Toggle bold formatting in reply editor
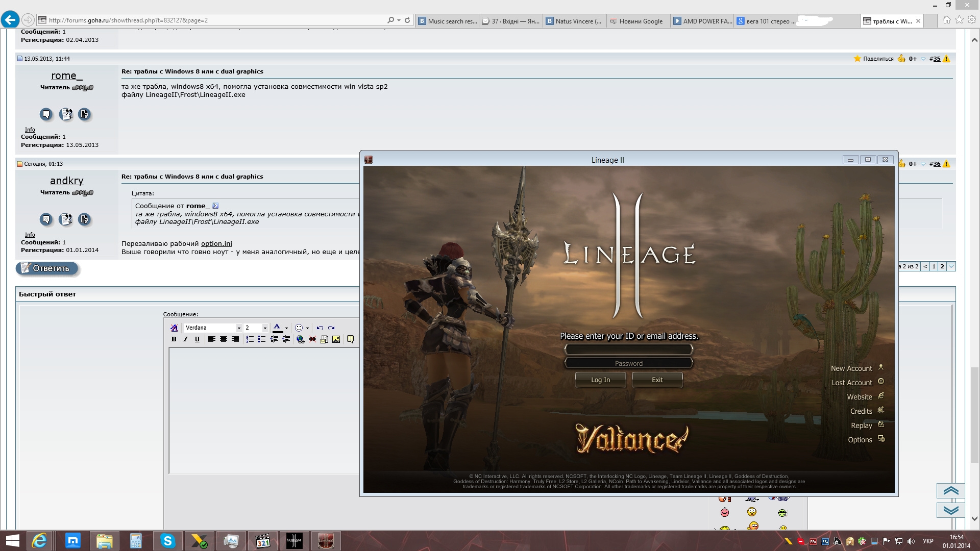Viewport: 980px width, 551px height. 174,339
